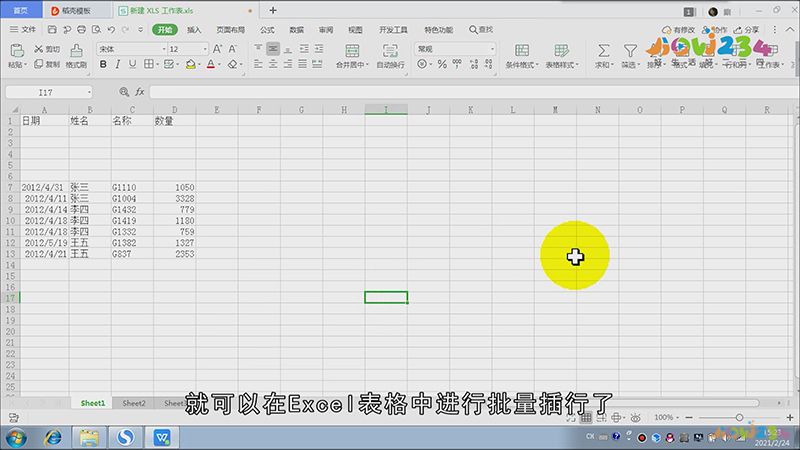Click the Find (查找) search button
Viewport: 800px width, 450px height.
[x=481, y=30]
